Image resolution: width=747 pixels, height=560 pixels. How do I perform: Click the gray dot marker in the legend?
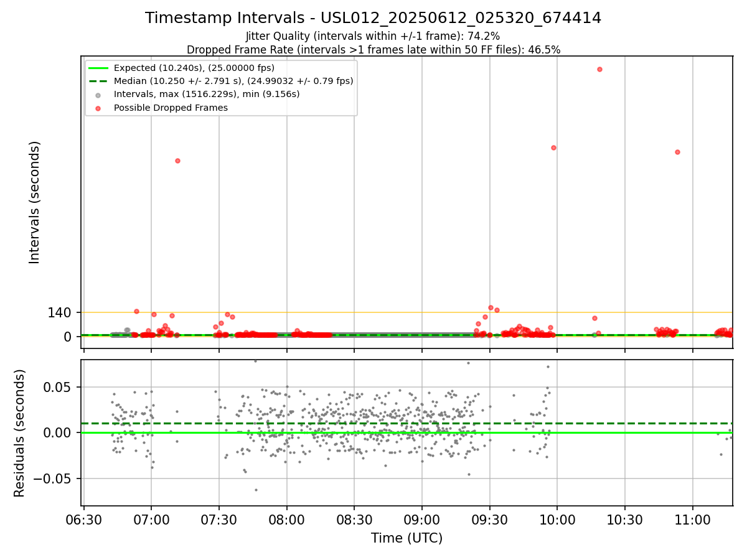point(98,95)
